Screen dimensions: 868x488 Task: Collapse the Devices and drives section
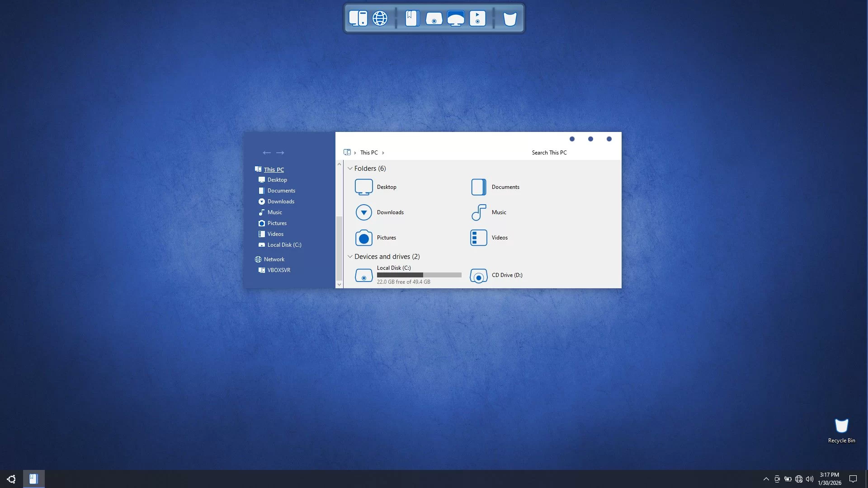[x=350, y=257]
